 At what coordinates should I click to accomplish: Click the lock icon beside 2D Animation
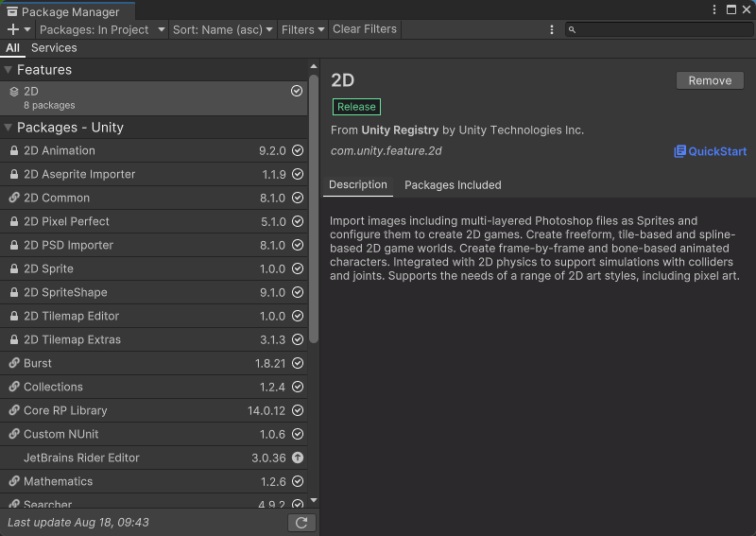pos(14,150)
